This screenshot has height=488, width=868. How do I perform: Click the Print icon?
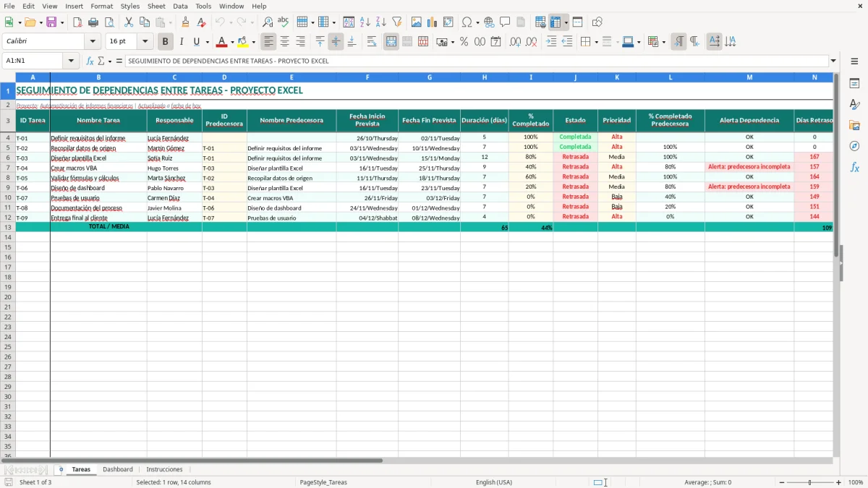point(93,22)
